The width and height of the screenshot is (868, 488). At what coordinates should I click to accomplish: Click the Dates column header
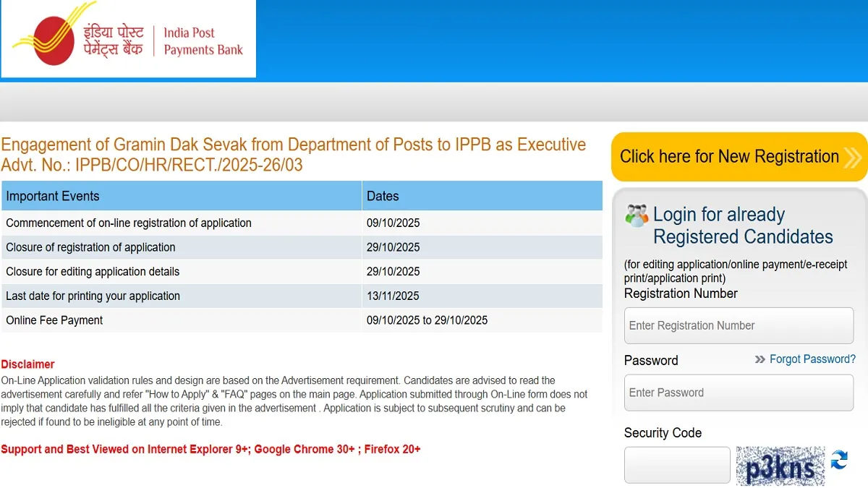(383, 196)
